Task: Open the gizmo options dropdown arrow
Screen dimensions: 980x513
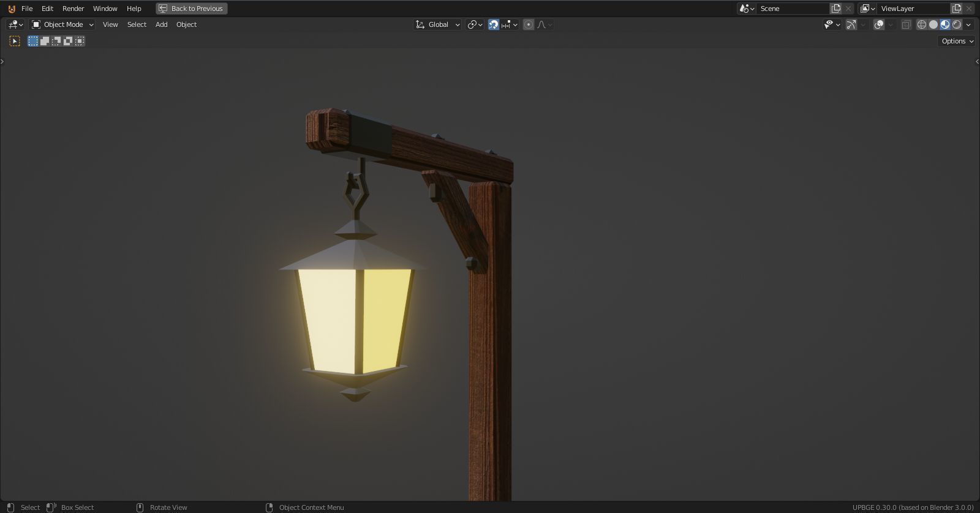Action: (x=863, y=24)
